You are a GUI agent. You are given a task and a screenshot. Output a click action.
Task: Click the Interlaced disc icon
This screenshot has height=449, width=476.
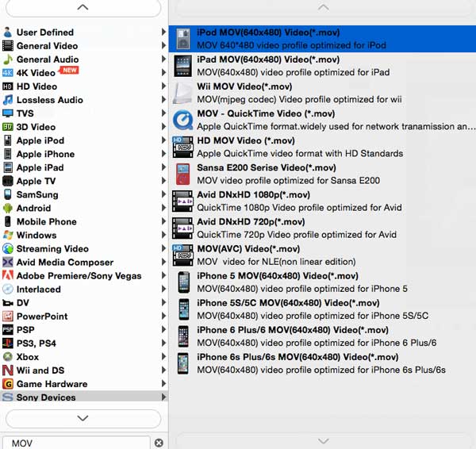(x=8, y=289)
